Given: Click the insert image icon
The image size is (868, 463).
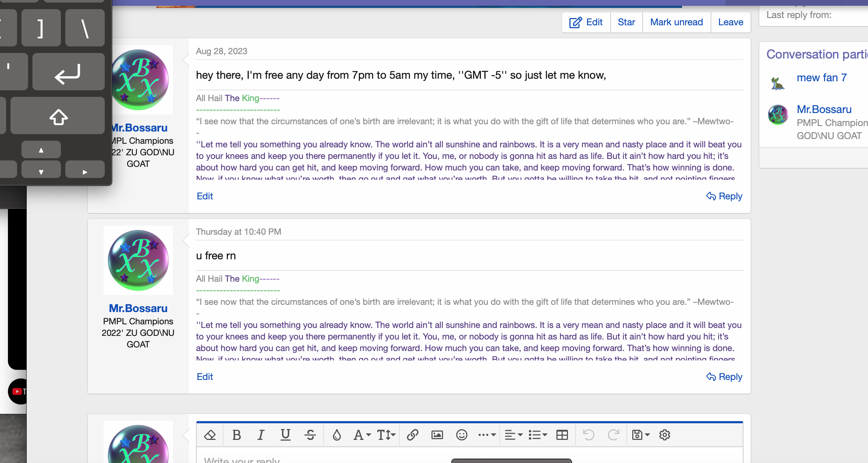Looking at the screenshot, I should (x=437, y=435).
